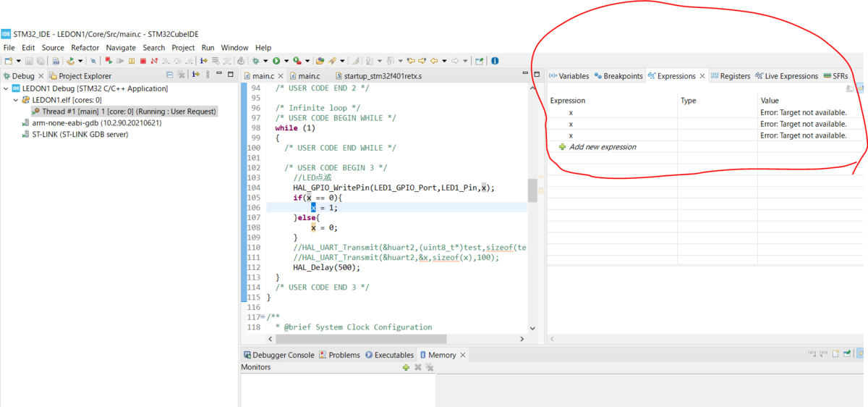Open the Debug view's View Menu

pos(208,75)
